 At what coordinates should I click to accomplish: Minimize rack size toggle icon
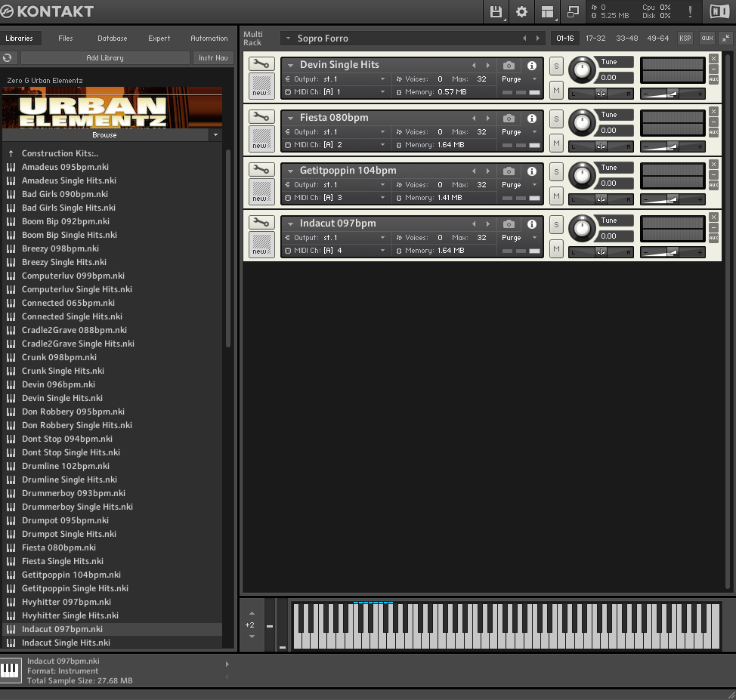tap(725, 39)
